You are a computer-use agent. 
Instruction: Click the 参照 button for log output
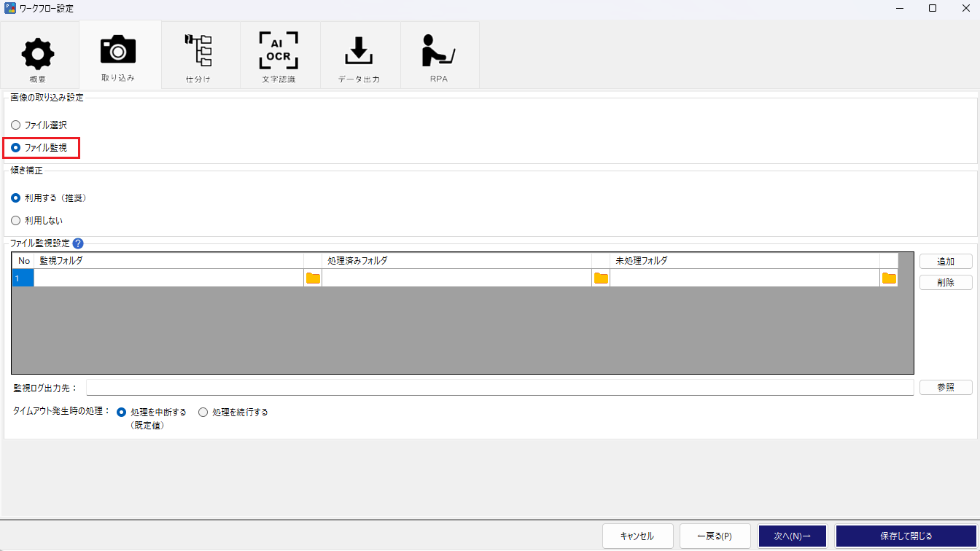(x=946, y=388)
